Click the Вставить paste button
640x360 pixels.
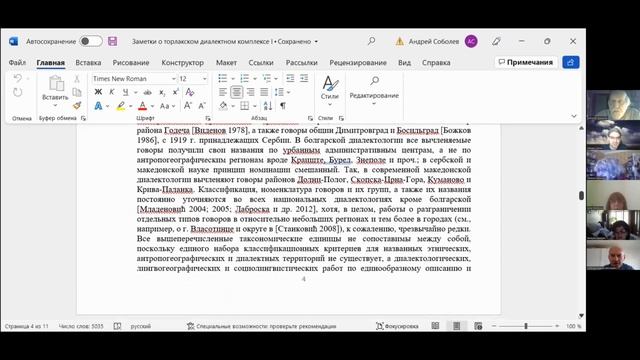pyautogui.click(x=55, y=88)
